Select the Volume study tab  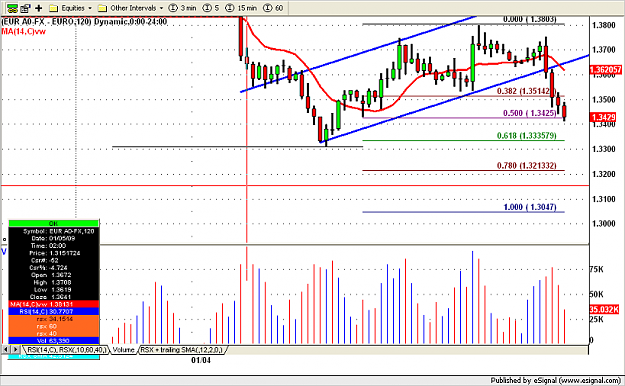(x=123, y=350)
